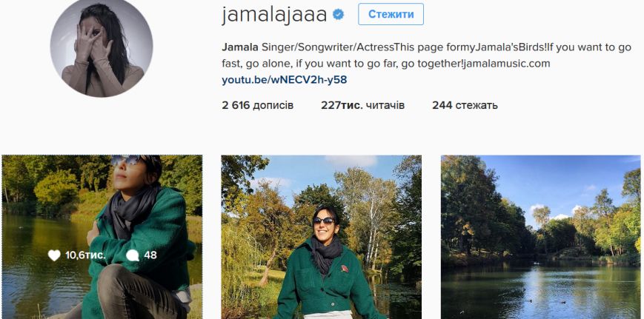The image size is (644, 319).
Task: Open the first photo with green coat
Action: 102,237
